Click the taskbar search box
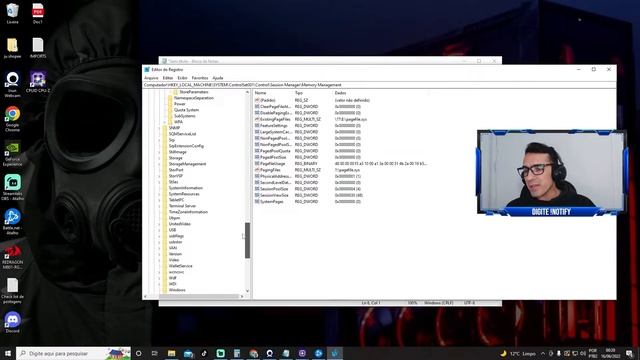The height and width of the screenshot is (360, 640). (73, 353)
